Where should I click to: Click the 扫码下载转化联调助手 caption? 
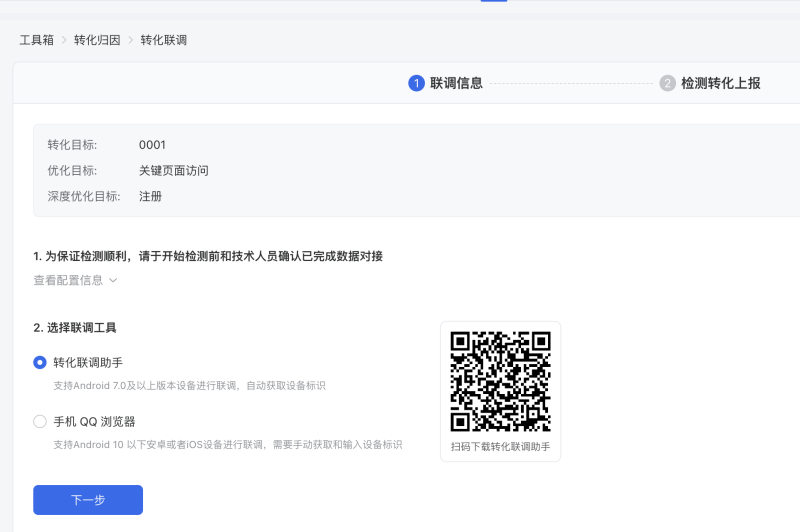[501, 447]
